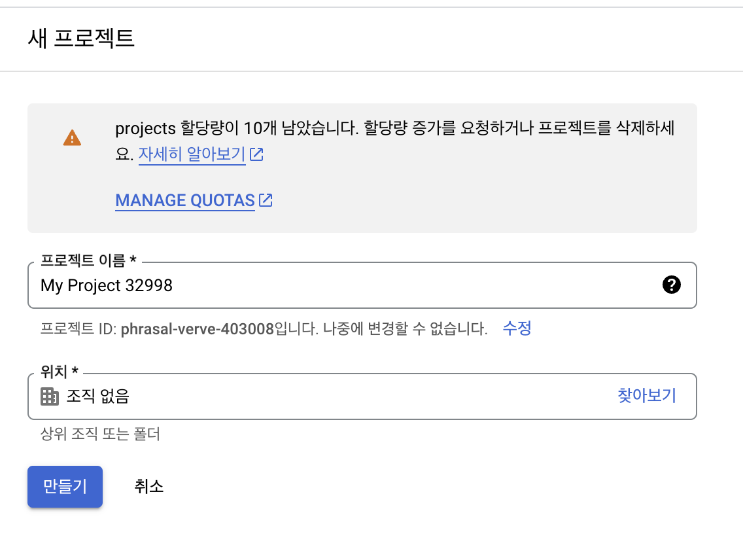The width and height of the screenshot is (743, 560).
Task: Click the 나중에 변경할 수 없습니다 notice text
Action: [x=405, y=329]
